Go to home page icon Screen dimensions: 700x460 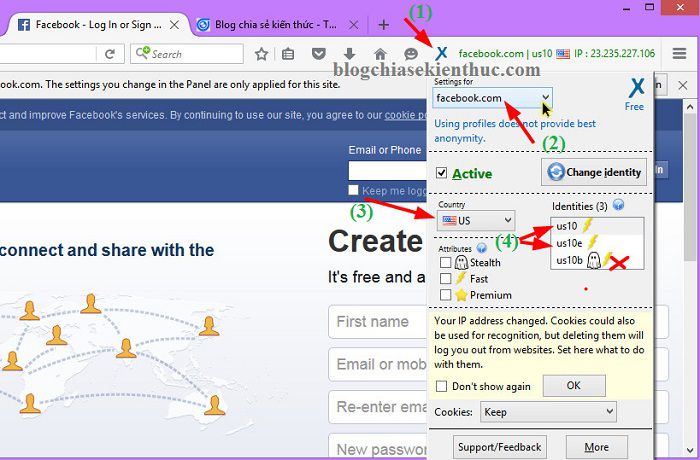coord(380,54)
